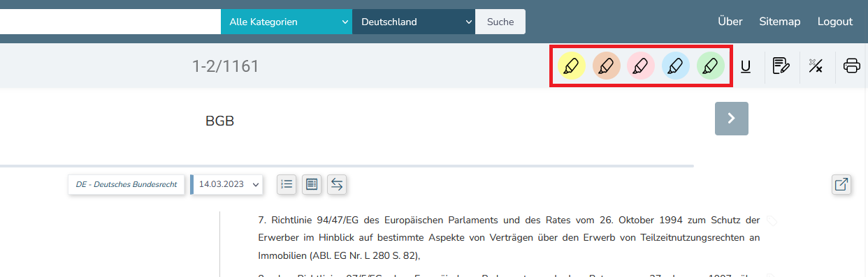The width and height of the screenshot is (868, 277).
Task: Go to the next document arrow
Action: coord(732,119)
